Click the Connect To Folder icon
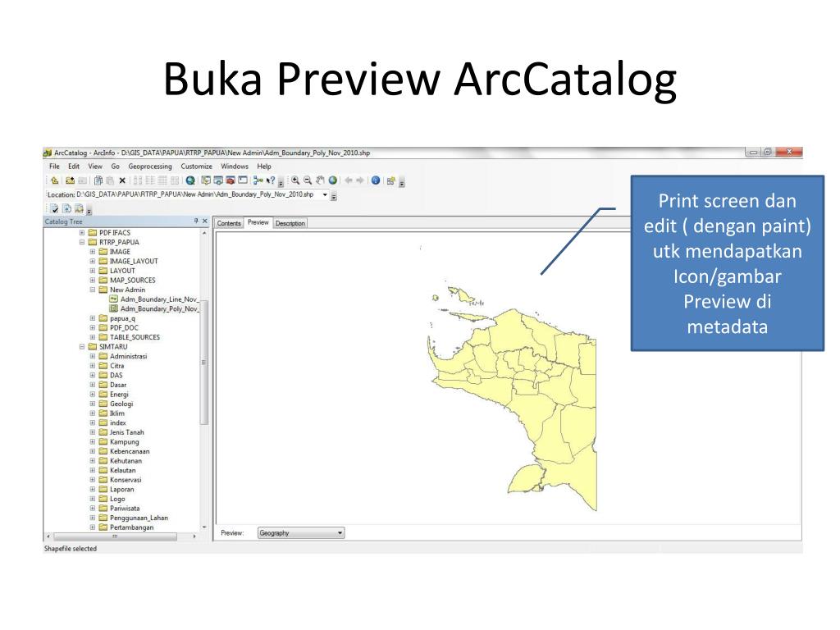This screenshot has height=630, width=840. [70, 180]
